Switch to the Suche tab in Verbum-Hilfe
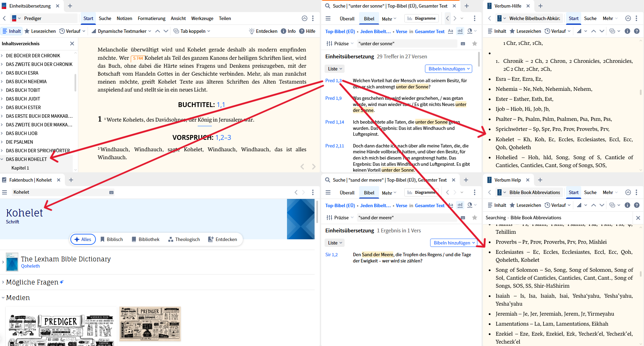Screen dimensions: 644x346 tap(591, 18)
